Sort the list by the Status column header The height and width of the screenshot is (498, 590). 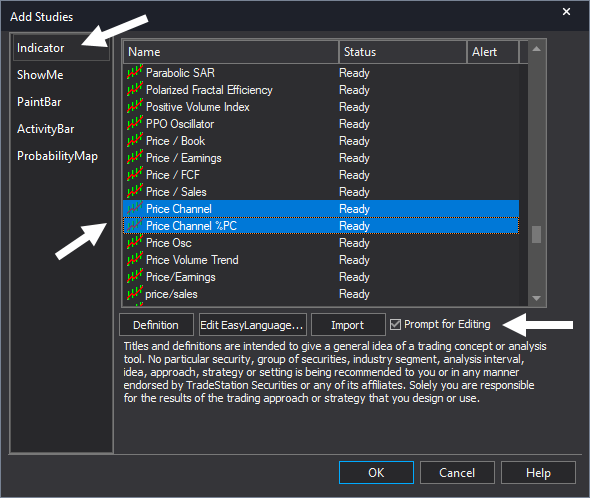coord(403,52)
